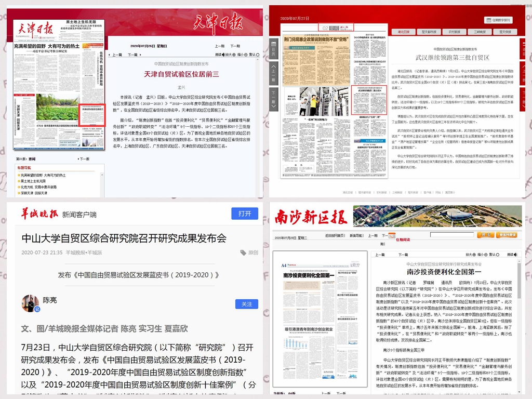
Task: Open headline 黑土地上生机无限 in 标题导航
Action: 33,181
